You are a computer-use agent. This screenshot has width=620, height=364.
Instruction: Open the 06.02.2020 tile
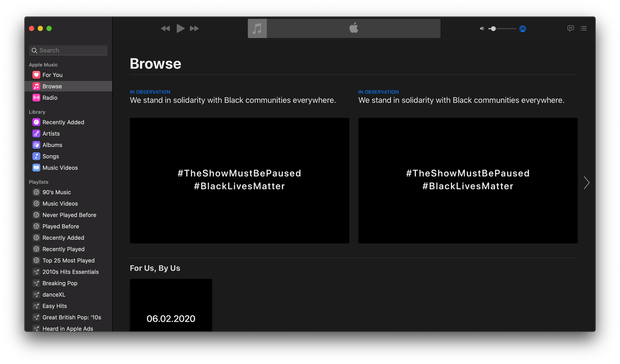click(171, 305)
